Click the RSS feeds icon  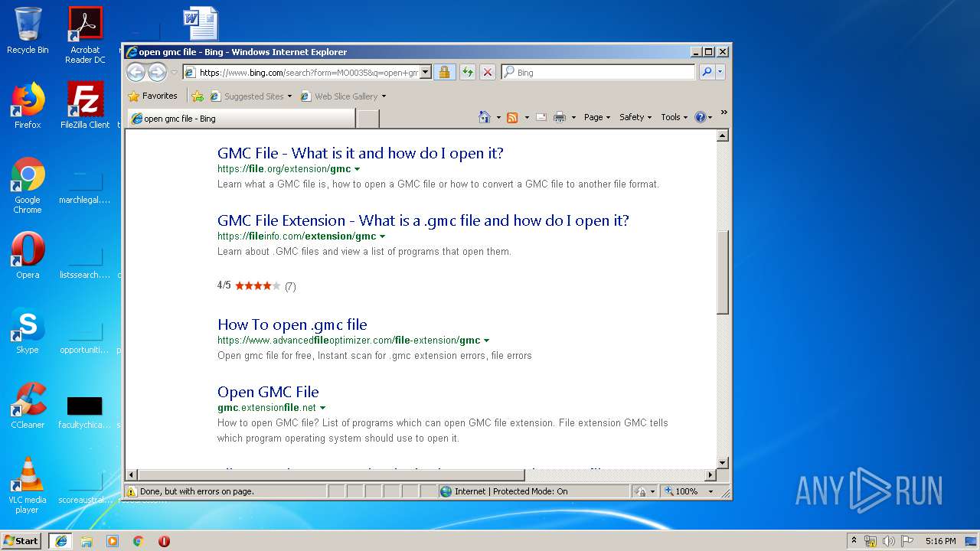click(512, 117)
